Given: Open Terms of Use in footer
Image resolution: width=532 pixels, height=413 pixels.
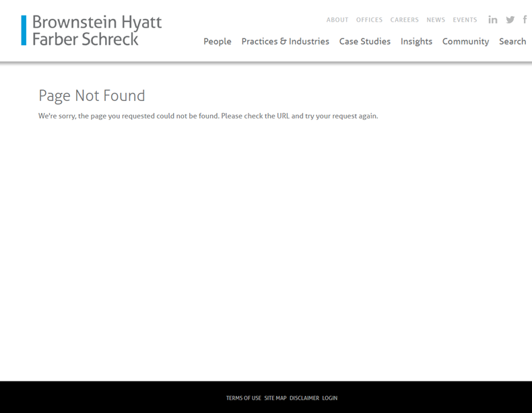Looking at the screenshot, I should [244, 398].
